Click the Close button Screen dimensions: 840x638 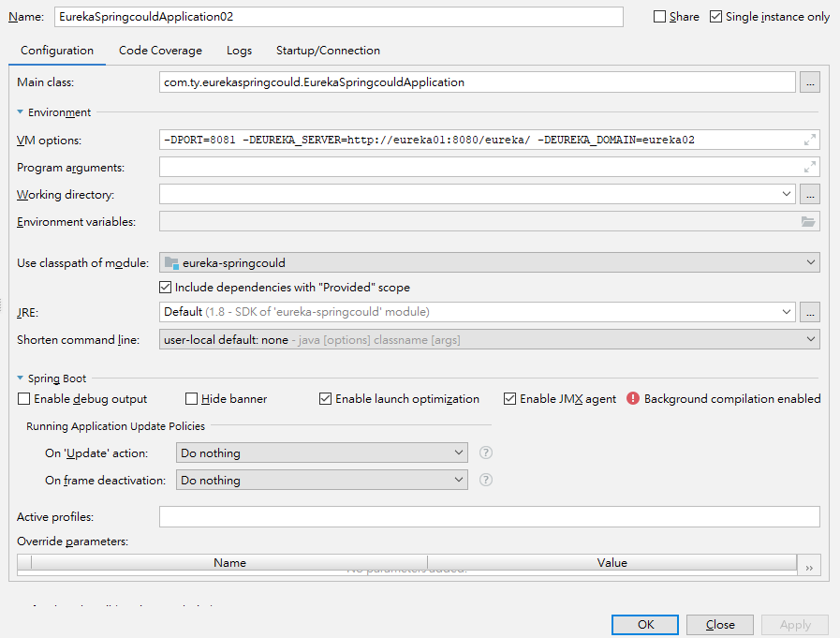point(720,625)
